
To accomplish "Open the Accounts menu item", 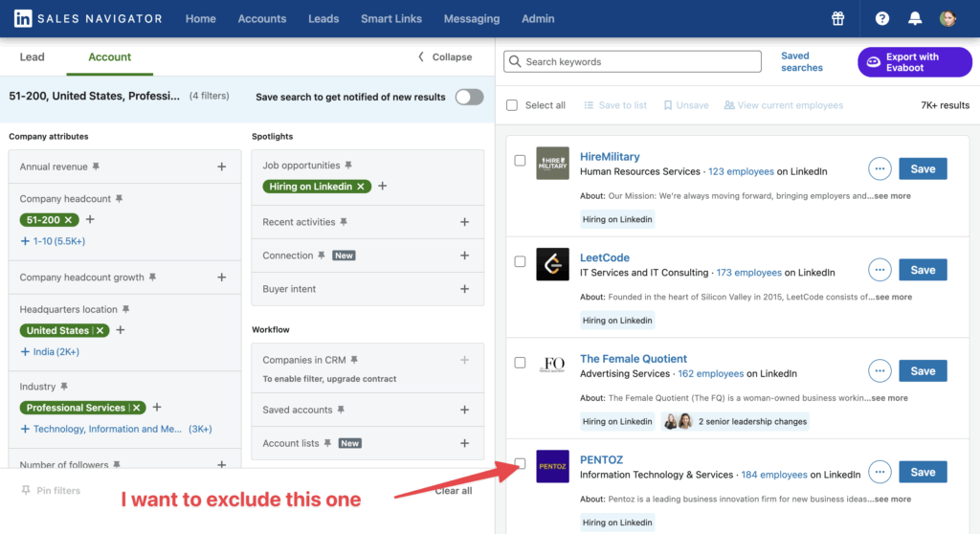I will [x=262, y=19].
